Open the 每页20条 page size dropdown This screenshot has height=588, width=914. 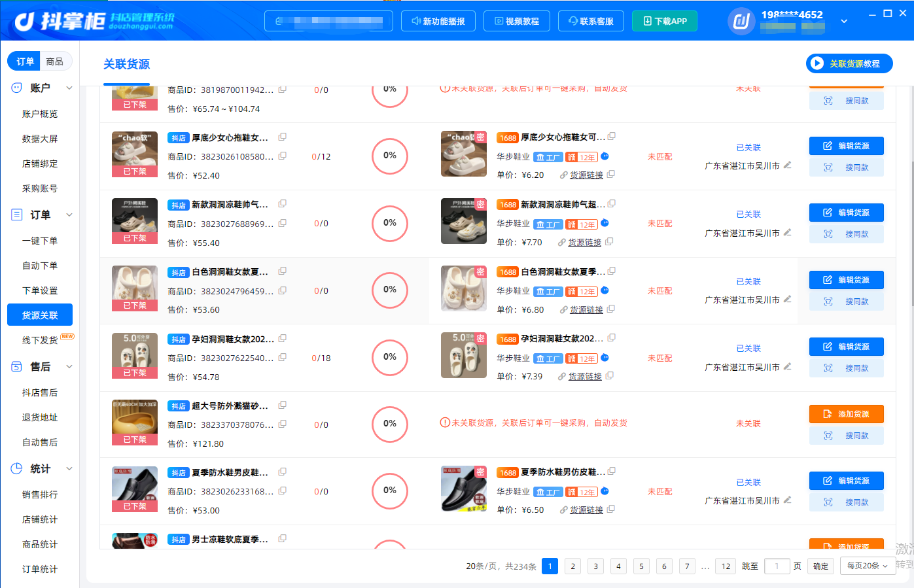tap(868, 566)
